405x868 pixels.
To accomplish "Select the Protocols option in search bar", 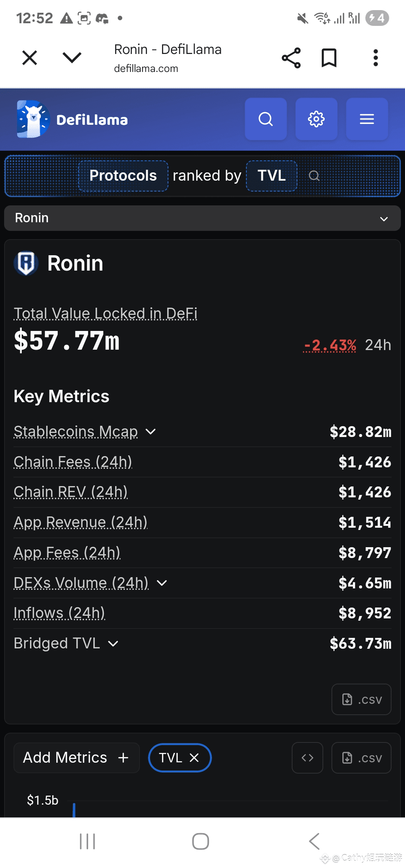I will pos(123,176).
